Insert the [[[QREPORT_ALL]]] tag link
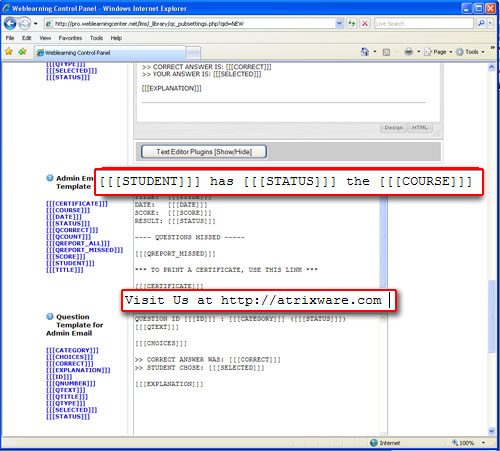 pos(78,243)
